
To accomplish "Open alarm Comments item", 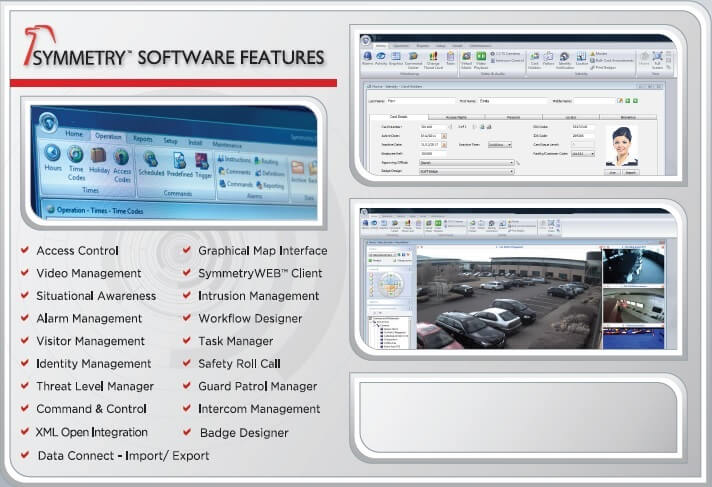I will click(235, 172).
